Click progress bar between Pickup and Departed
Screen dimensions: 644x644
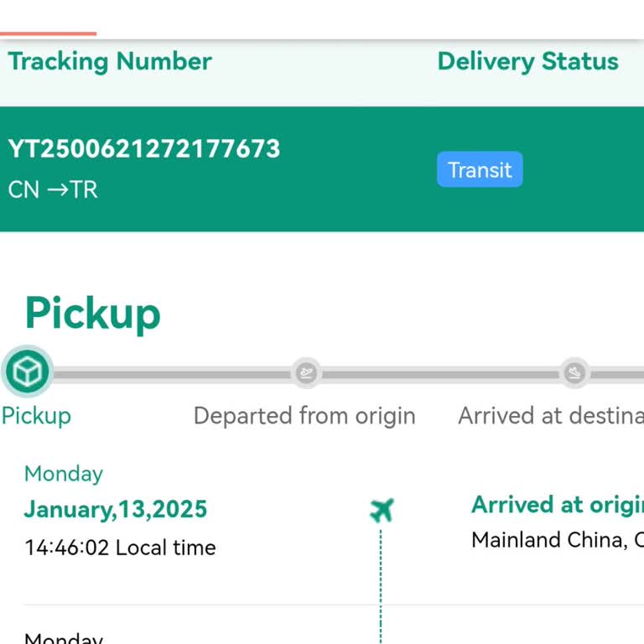[x=172, y=374]
